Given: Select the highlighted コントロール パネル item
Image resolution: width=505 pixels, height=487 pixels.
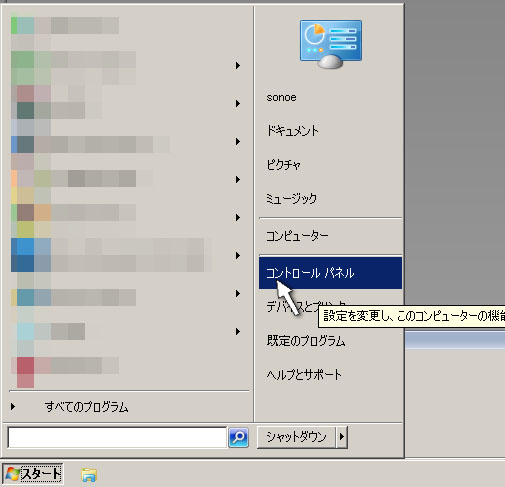Looking at the screenshot, I should pos(330,273).
